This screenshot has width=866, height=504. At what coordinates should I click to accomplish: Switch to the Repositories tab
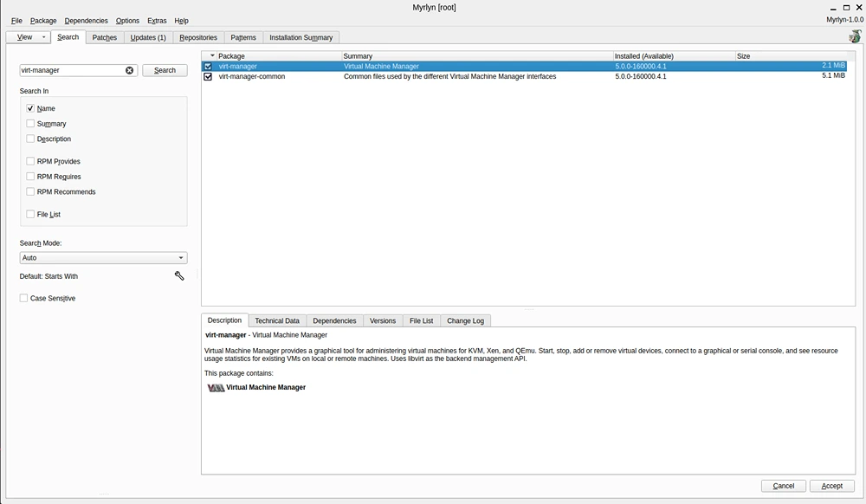pyautogui.click(x=198, y=37)
